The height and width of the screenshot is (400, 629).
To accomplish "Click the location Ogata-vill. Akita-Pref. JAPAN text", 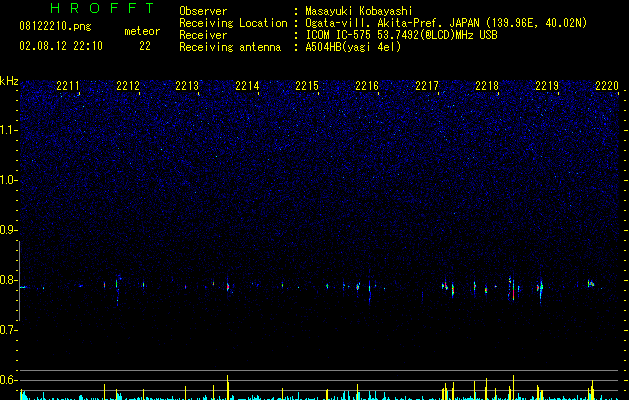I will (392, 23).
